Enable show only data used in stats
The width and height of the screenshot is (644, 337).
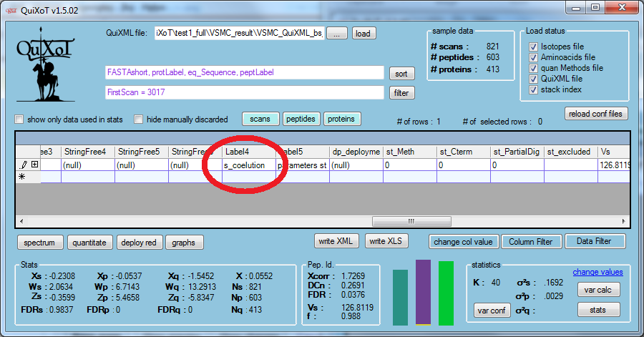tap(19, 119)
